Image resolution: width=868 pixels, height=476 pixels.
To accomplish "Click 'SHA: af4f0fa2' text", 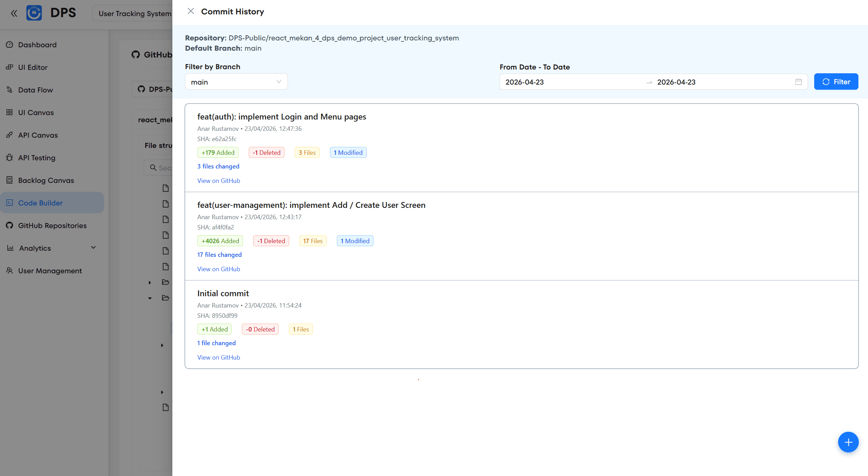I will [x=216, y=227].
